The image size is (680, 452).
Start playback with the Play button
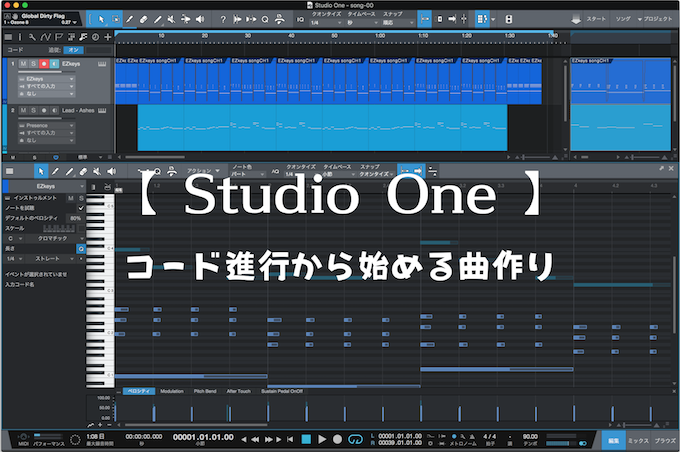coord(322,439)
